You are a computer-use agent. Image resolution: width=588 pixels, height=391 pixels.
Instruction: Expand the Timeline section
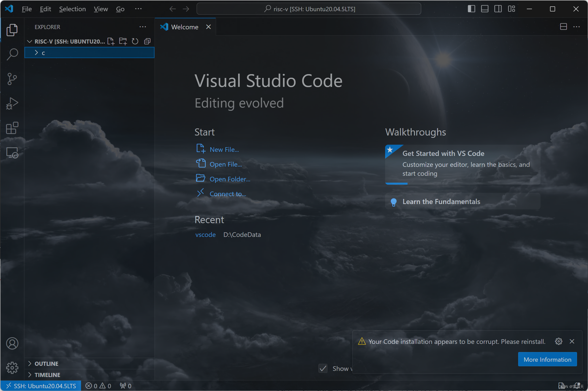click(89, 375)
